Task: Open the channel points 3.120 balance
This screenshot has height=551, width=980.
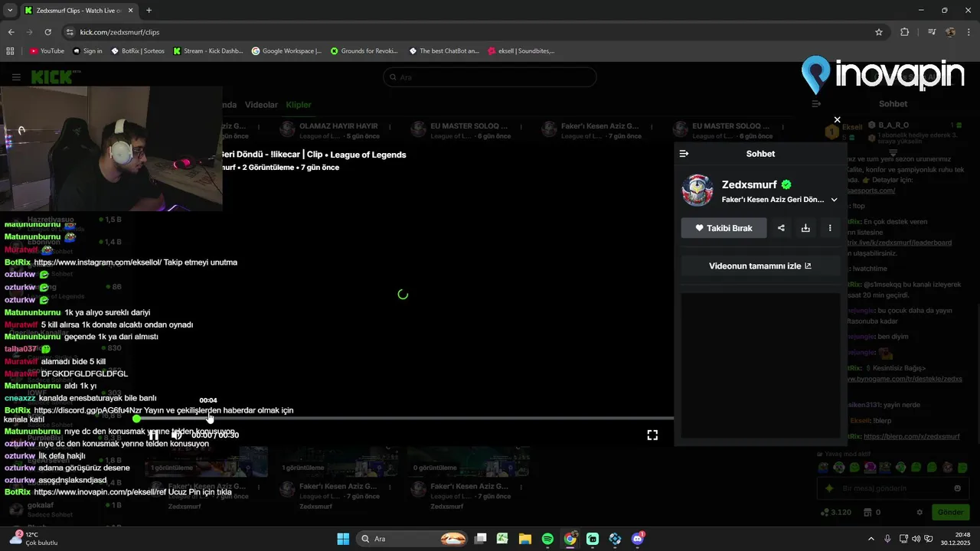Action: pos(835,512)
